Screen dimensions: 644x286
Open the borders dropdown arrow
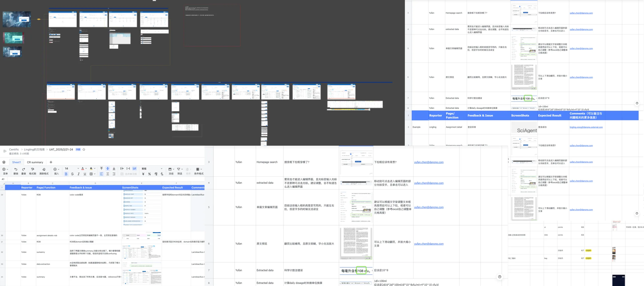95,174
